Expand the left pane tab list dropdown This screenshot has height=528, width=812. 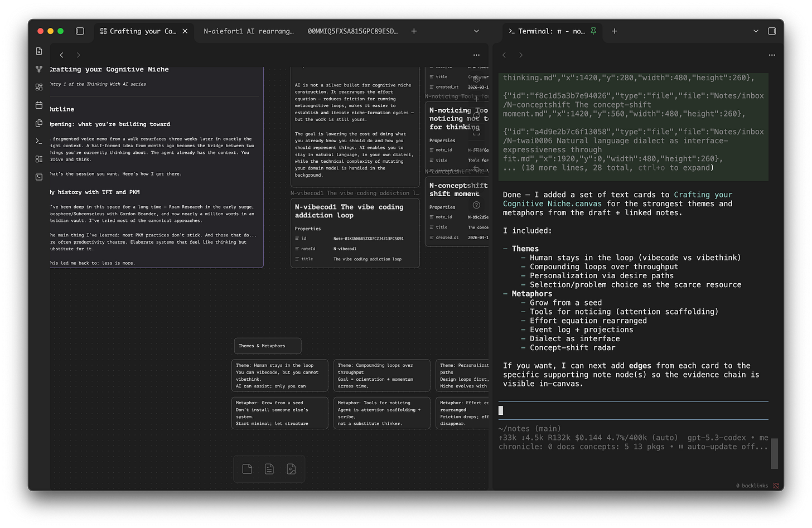(476, 31)
